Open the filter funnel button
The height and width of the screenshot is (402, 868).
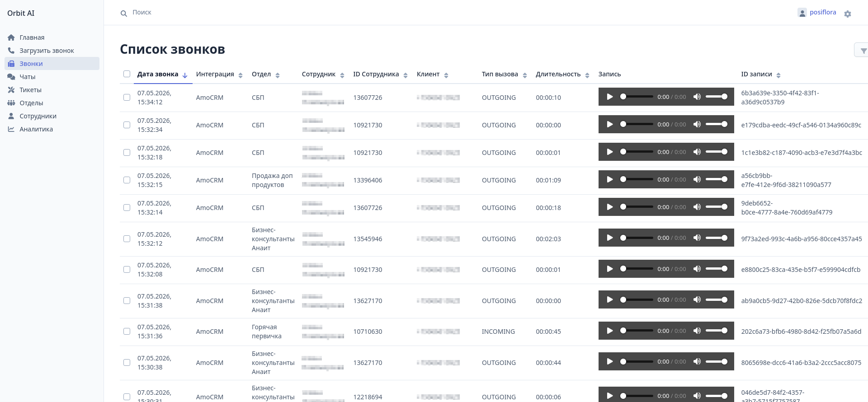click(x=863, y=51)
